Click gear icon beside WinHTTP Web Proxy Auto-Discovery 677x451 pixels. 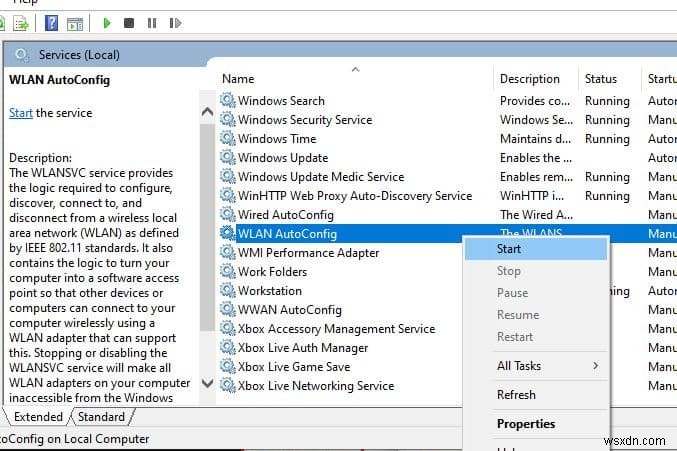tap(228, 195)
